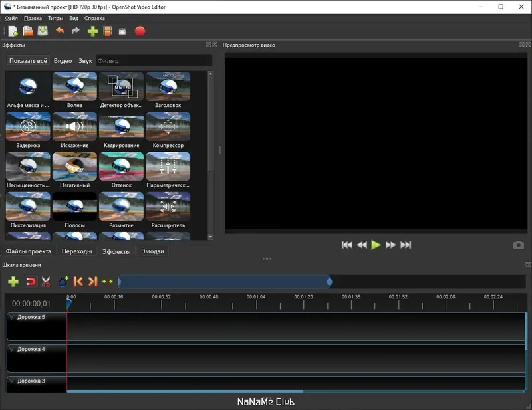532x410 pixels.
Task: Open the Save Project toolbar icon
Action: (x=43, y=31)
